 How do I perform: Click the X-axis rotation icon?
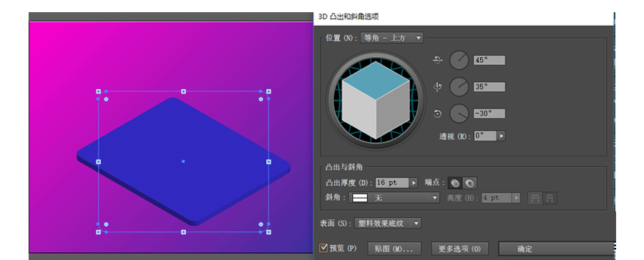coord(438,60)
